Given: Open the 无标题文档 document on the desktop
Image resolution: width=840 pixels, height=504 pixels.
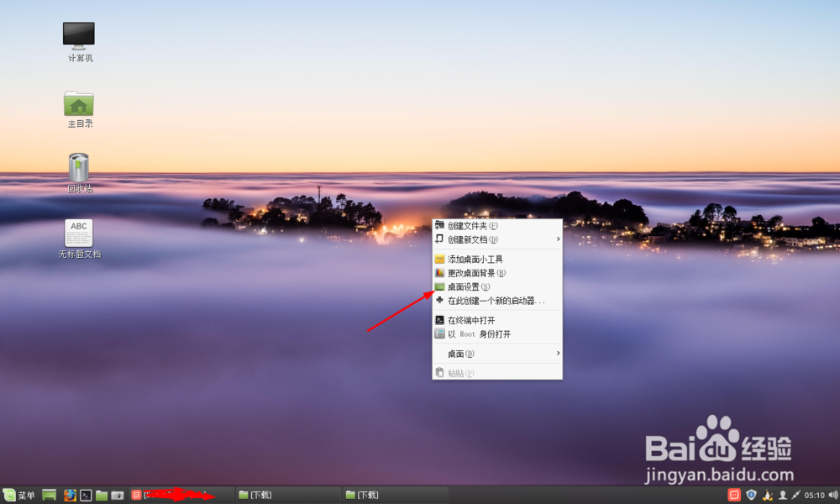Looking at the screenshot, I should 77,234.
